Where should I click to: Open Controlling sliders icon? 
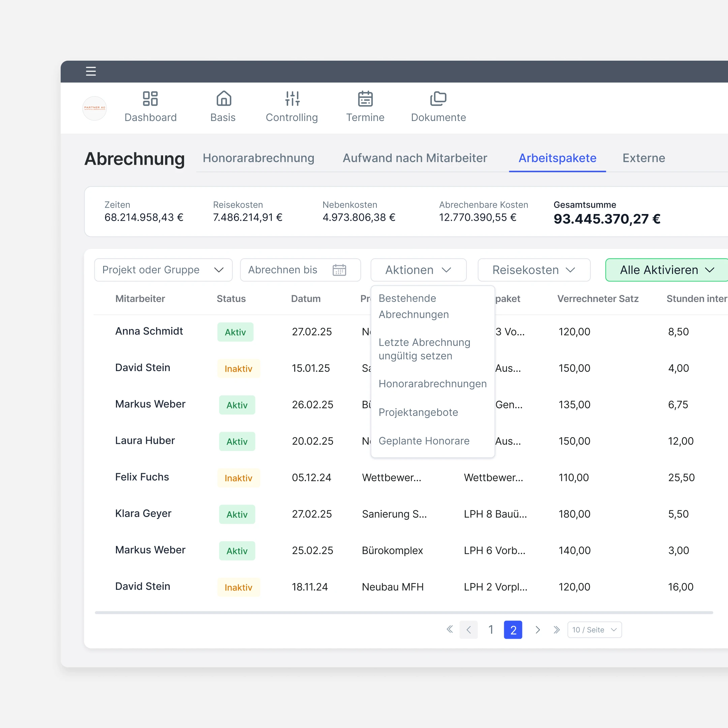click(x=292, y=99)
